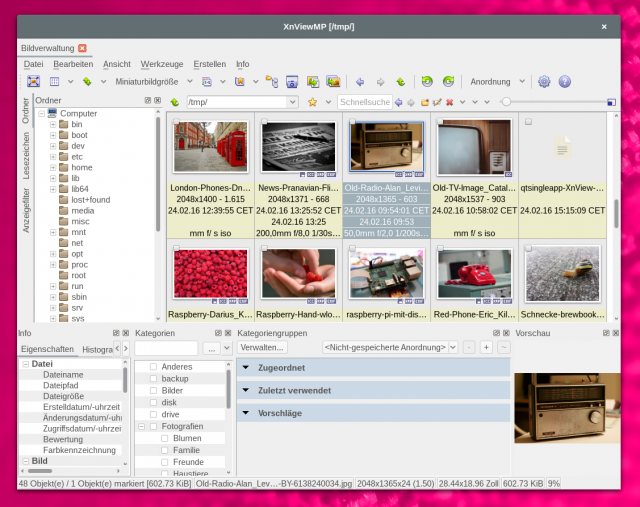Click the fullscreen toolbar icon
Screen dimensions: 640x507
(x=33, y=81)
